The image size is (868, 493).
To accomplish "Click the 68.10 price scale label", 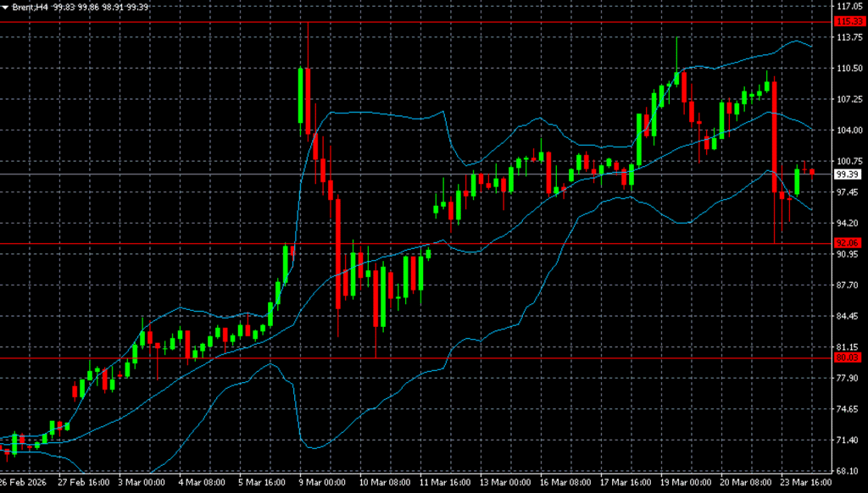I will (x=849, y=471).
